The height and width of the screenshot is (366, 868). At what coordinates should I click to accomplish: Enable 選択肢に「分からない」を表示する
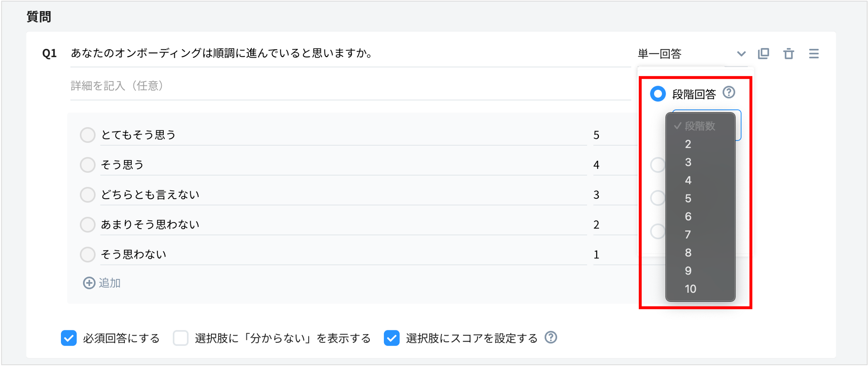pyautogui.click(x=180, y=338)
